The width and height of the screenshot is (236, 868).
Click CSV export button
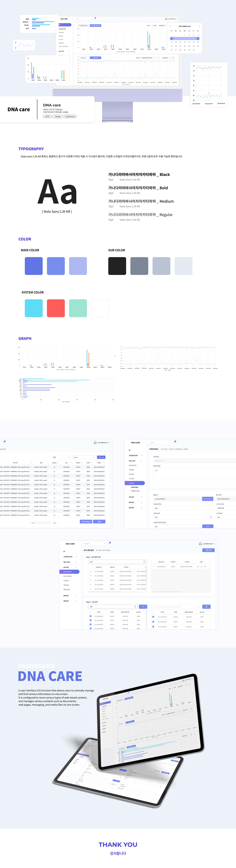[101, 457]
